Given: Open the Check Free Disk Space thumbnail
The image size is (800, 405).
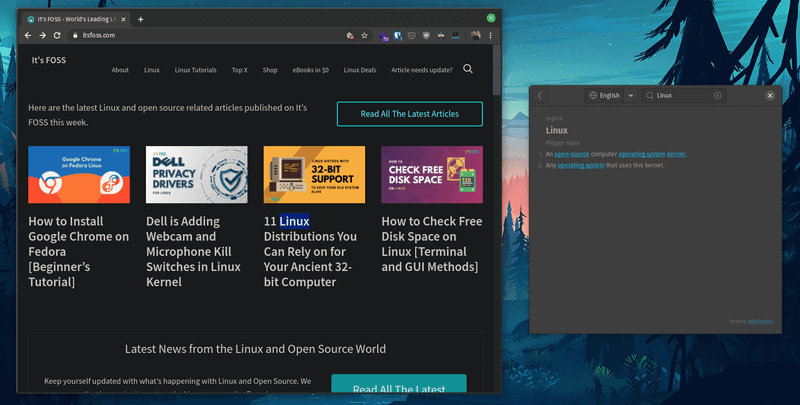Looking at the screenshot, I should [432, 174].
